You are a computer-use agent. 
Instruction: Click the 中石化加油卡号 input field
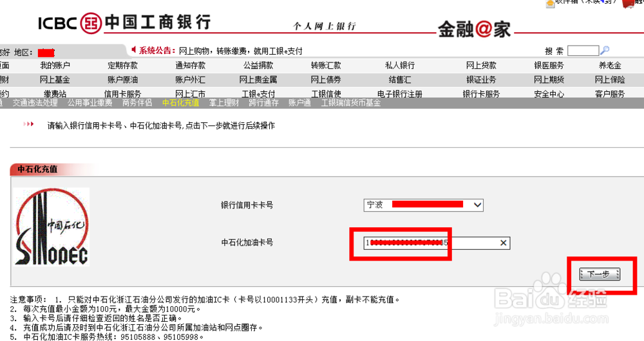[437, 243]
